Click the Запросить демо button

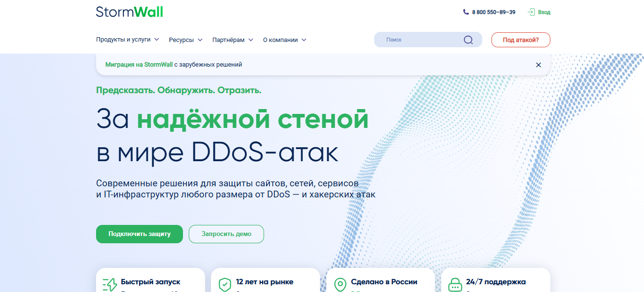(x=226, y=234)
